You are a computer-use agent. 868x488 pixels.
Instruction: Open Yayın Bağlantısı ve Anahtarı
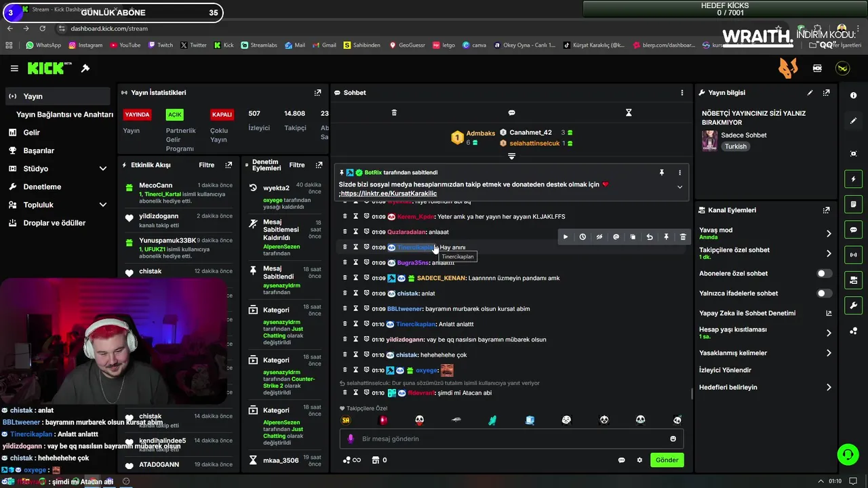point(64,115)
